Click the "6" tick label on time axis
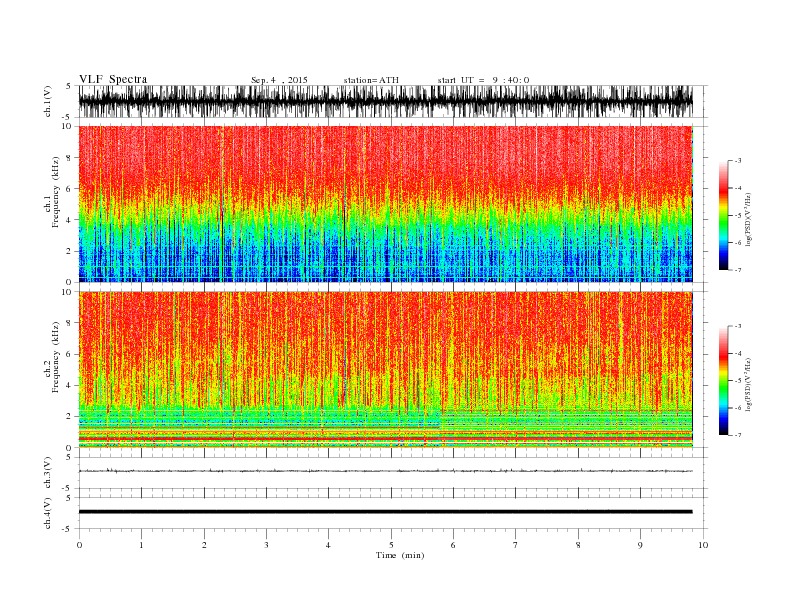The width and height of the screenshot is (792, 612). 453,545
